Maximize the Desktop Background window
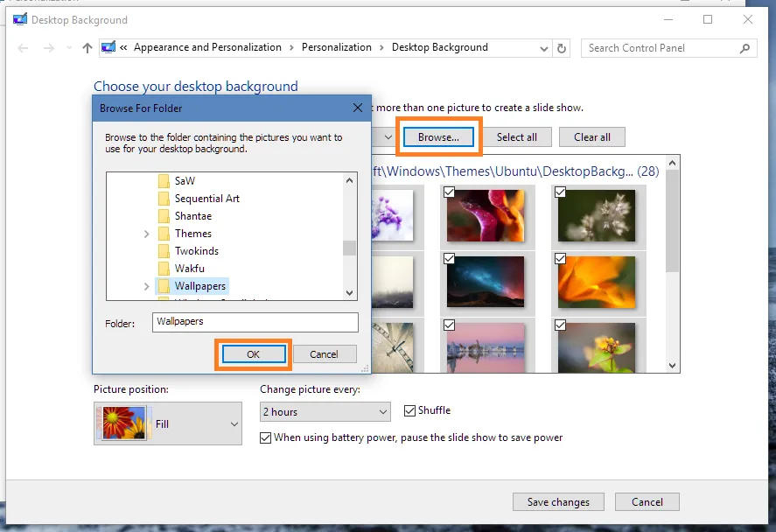 tap(708, 19)
